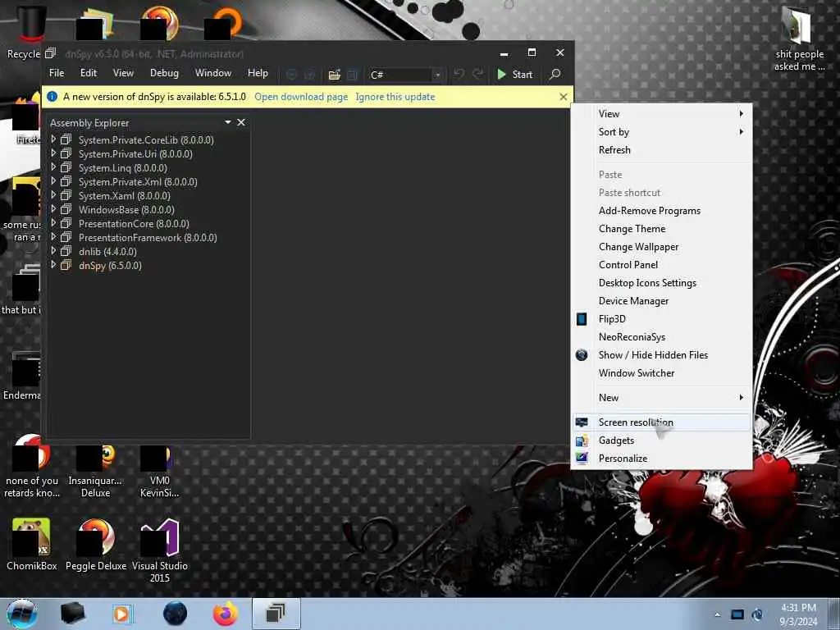Choose Personalize in the context menu
This screenshot has height=630, width=840.
click(662, 459)
